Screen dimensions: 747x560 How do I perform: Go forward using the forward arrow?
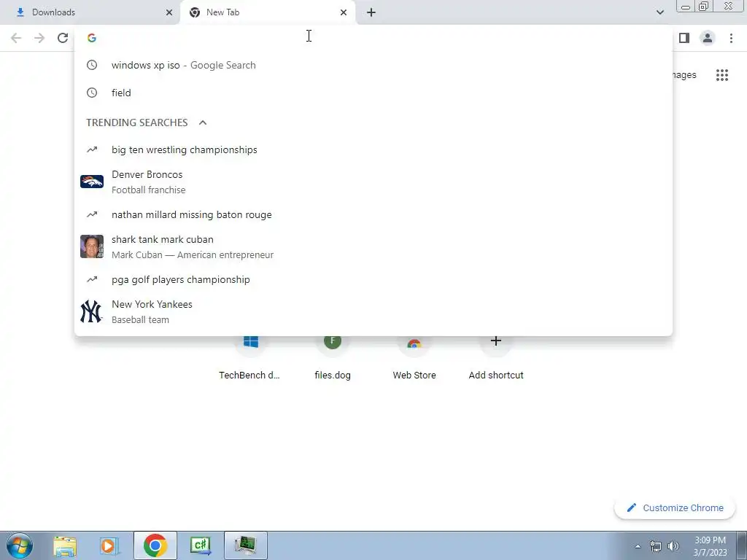click(x=39, y=38)
